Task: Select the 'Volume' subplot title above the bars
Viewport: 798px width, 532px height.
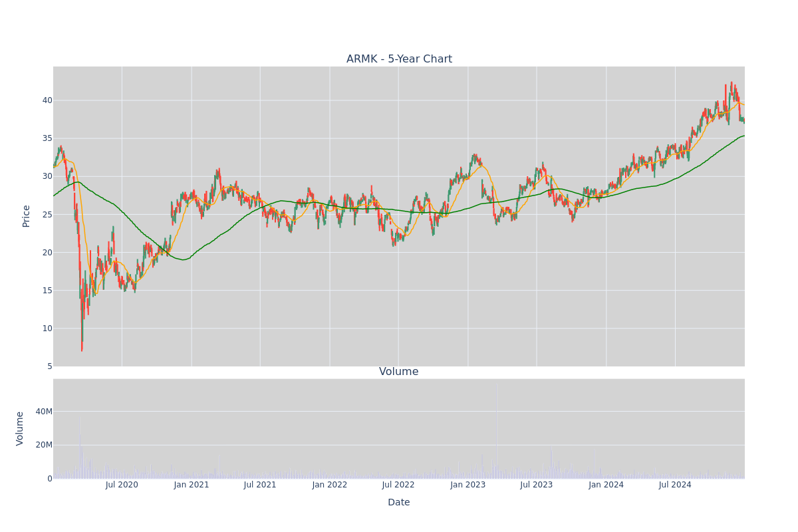Action: [x=399, y=372]
